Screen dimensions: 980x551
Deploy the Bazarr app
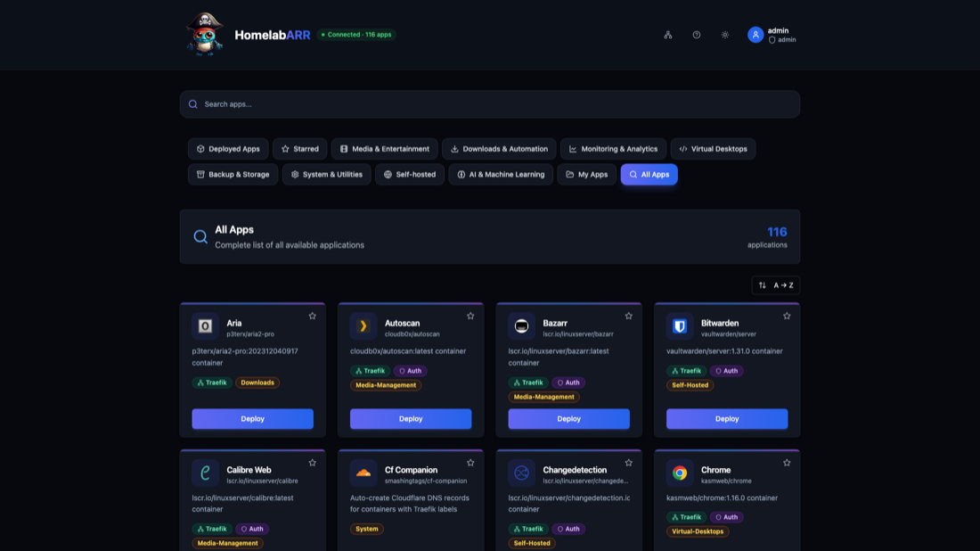pyautogui.click(x=568, y=419)
